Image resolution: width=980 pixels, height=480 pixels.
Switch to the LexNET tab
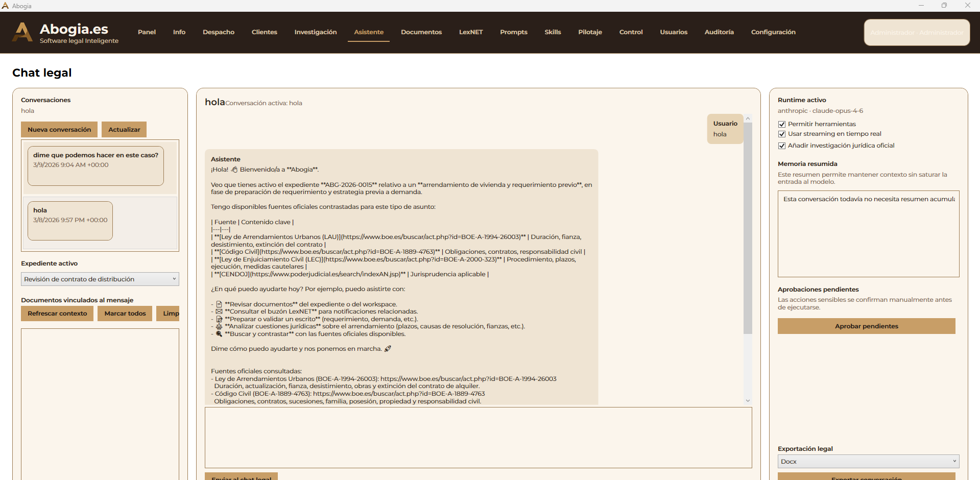point(470,32)
